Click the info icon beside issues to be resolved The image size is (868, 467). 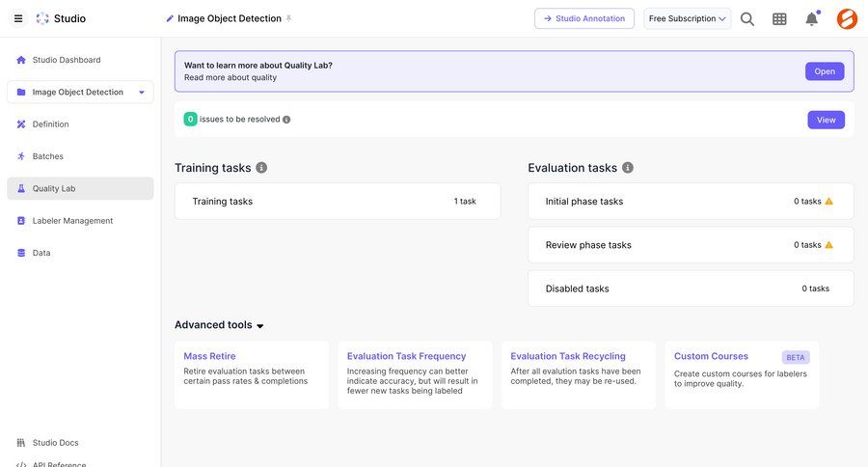point(286,120)
